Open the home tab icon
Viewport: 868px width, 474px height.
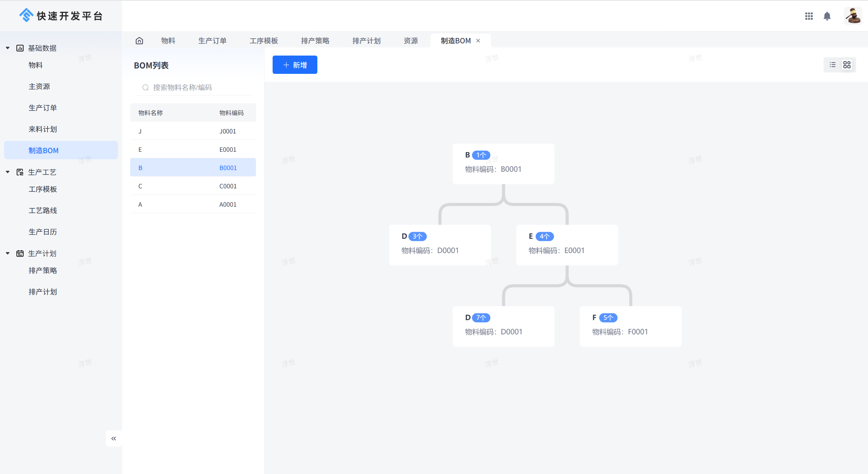click(x=139, y=41)
